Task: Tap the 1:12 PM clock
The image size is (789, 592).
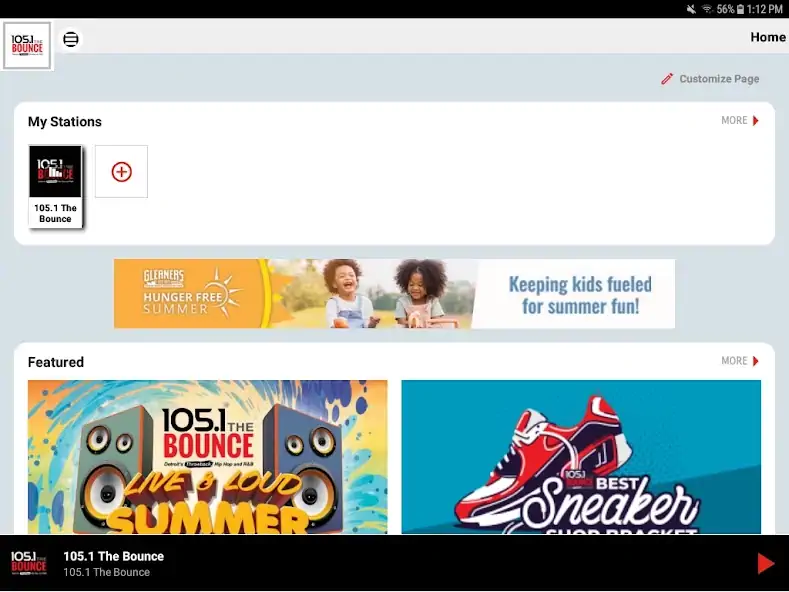Action: pos(765,9)
